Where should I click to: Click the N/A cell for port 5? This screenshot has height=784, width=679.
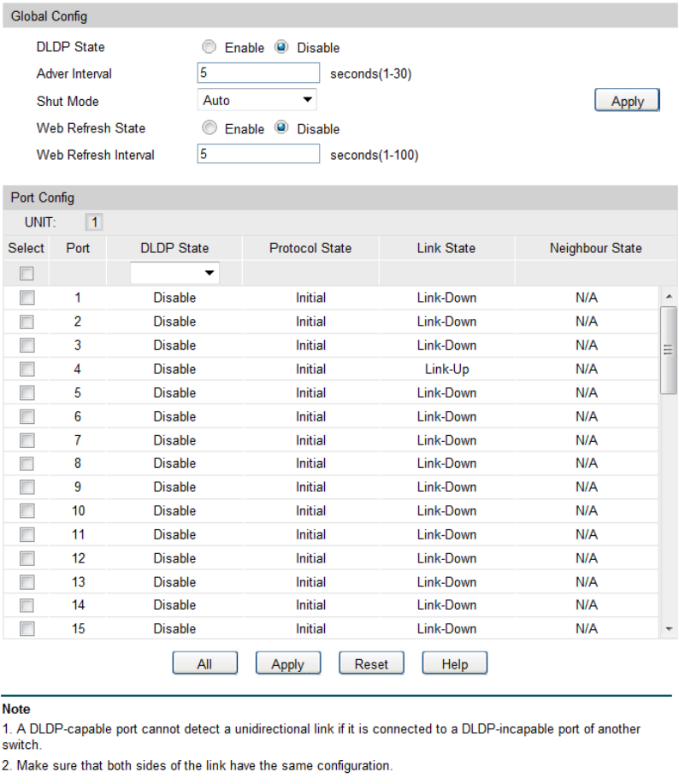tap(586, 393)
